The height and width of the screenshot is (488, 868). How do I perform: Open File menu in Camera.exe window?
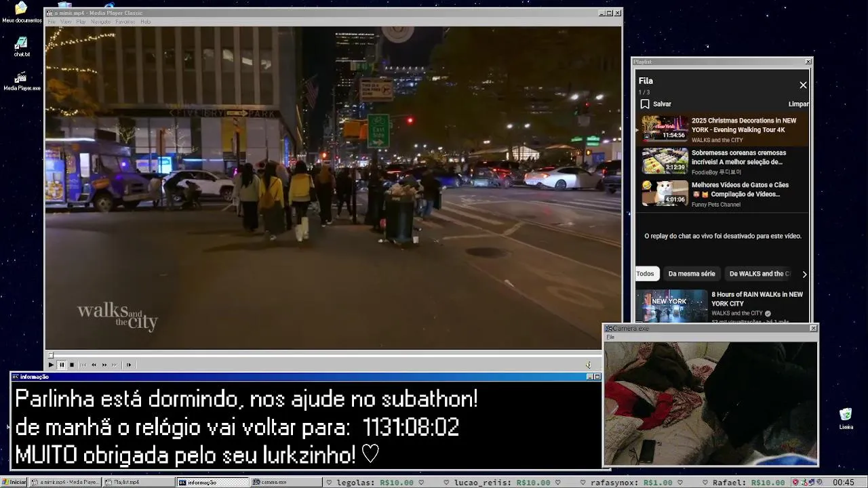tap(610, 337)
